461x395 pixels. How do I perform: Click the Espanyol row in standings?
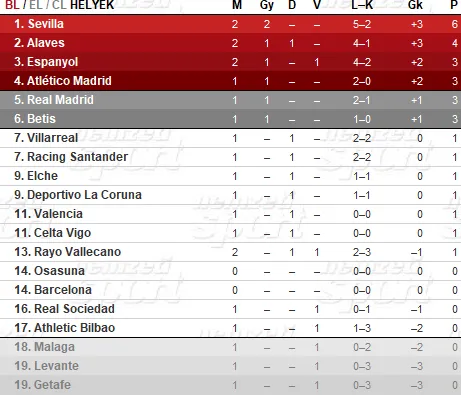click(230, 62)
